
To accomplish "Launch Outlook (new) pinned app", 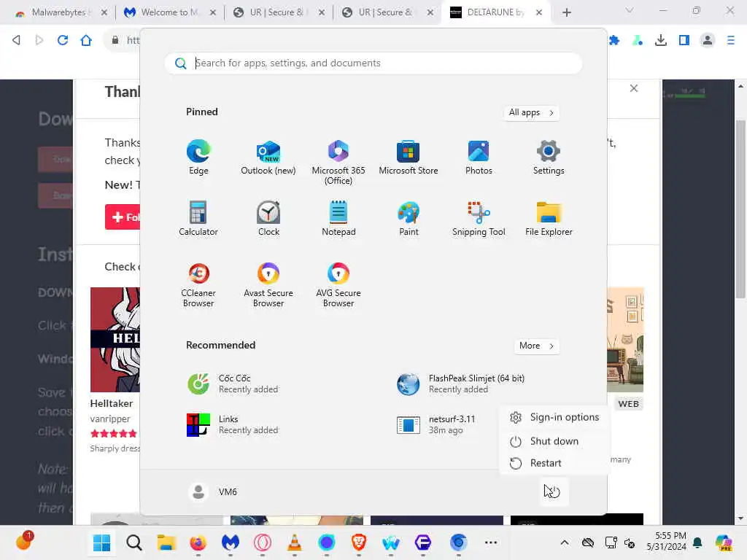I will pyautogui.click(x=268, y=157).
